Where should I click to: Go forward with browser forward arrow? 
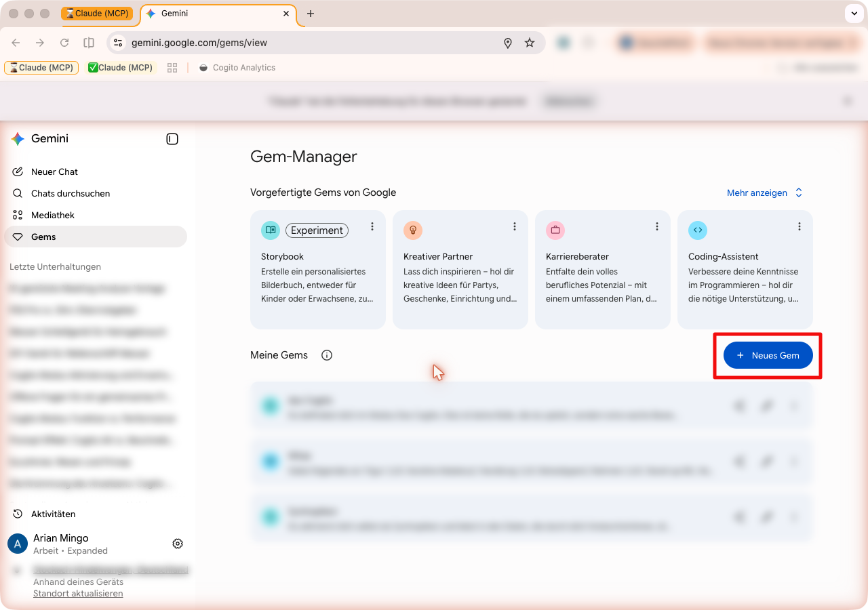(x=40, y=43)
